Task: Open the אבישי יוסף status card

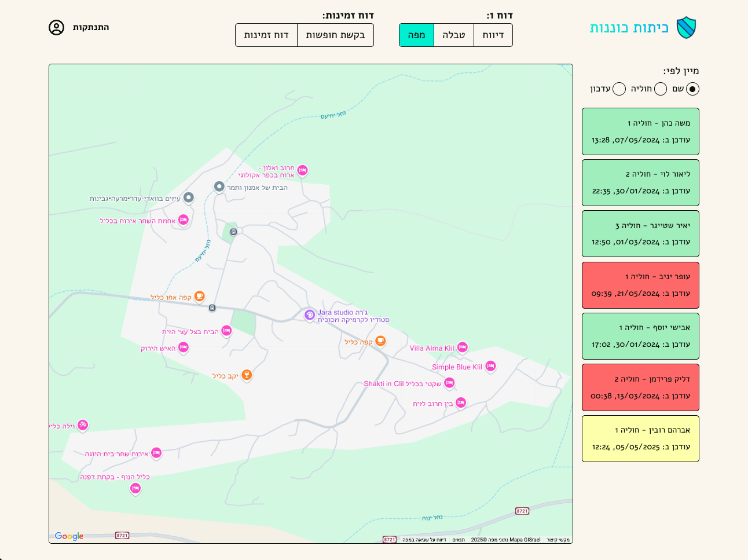Action: [x=640, y=336]
